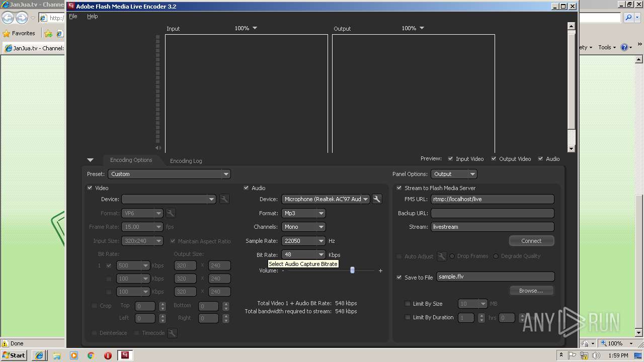Adjust the audio Volume slider handle

point(352,270)
